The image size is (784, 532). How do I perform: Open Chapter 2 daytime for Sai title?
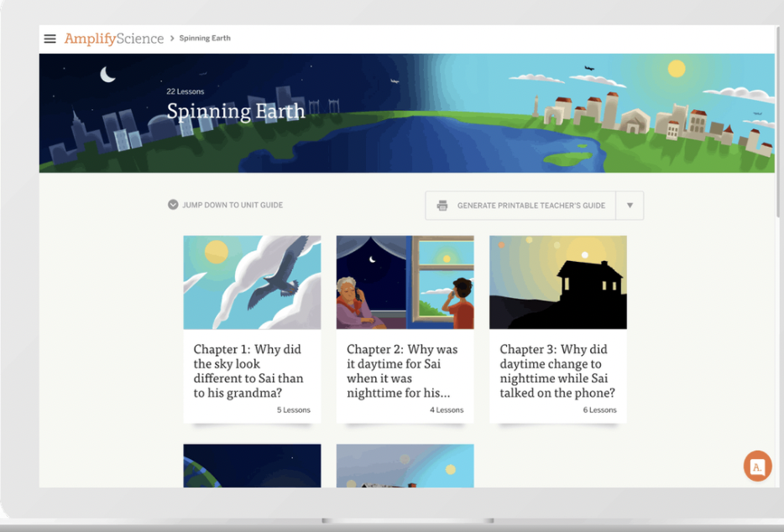(x=402, y=371)
